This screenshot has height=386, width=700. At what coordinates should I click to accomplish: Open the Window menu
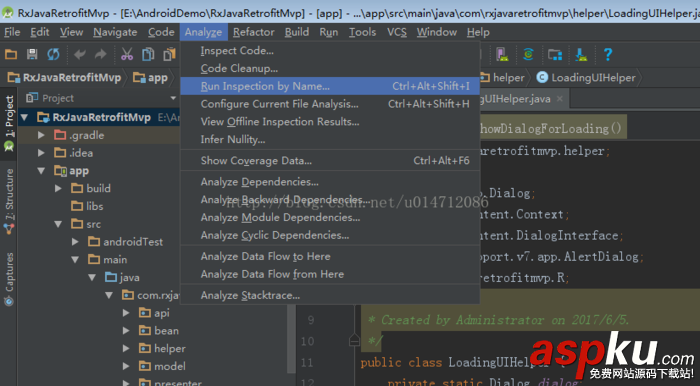(x=437, y=32)
